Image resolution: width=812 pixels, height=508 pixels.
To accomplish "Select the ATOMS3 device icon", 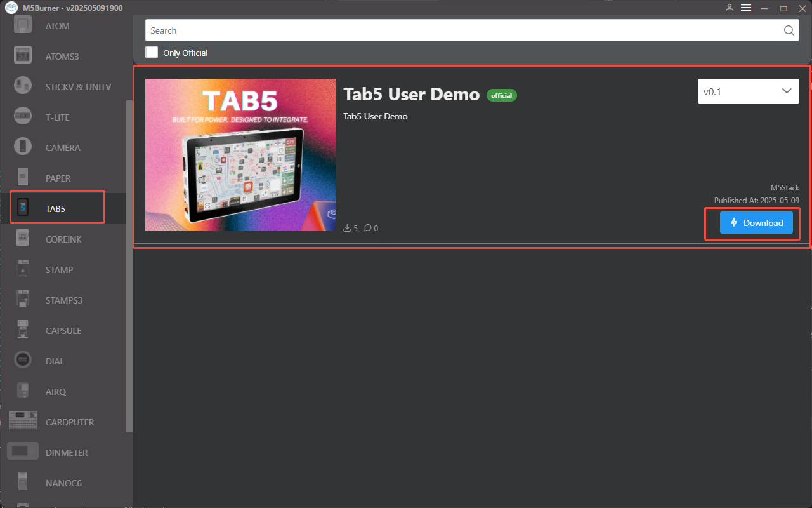I will [x=23, y=56].
